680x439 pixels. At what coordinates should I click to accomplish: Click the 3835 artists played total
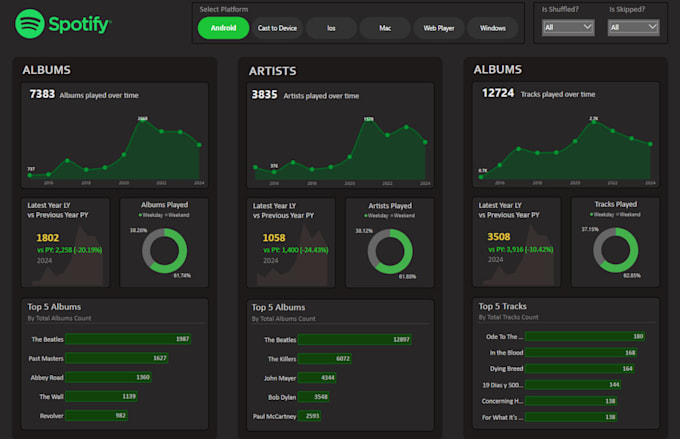(264, 95)
